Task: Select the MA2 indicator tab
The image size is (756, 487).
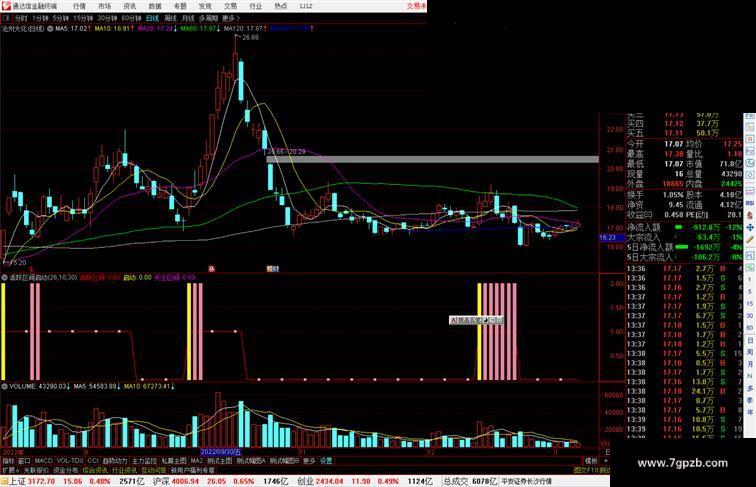Action: click(x=197, y=461)
